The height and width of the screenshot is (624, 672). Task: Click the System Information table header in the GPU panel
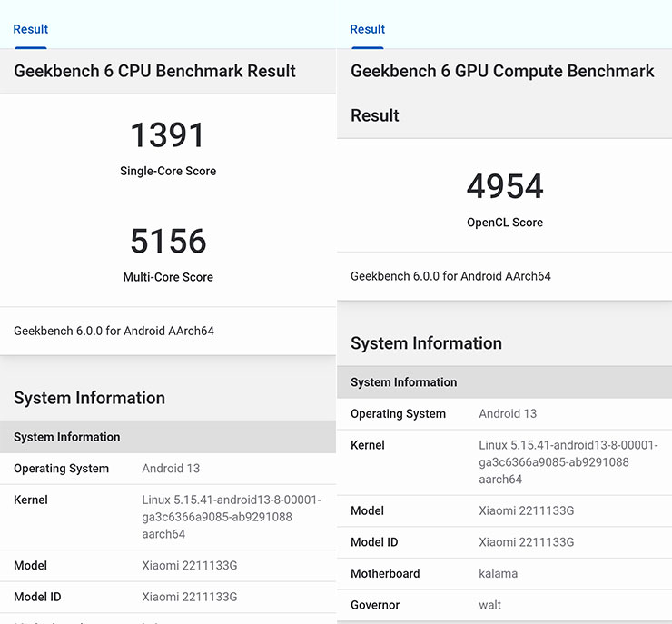[504, 381]
